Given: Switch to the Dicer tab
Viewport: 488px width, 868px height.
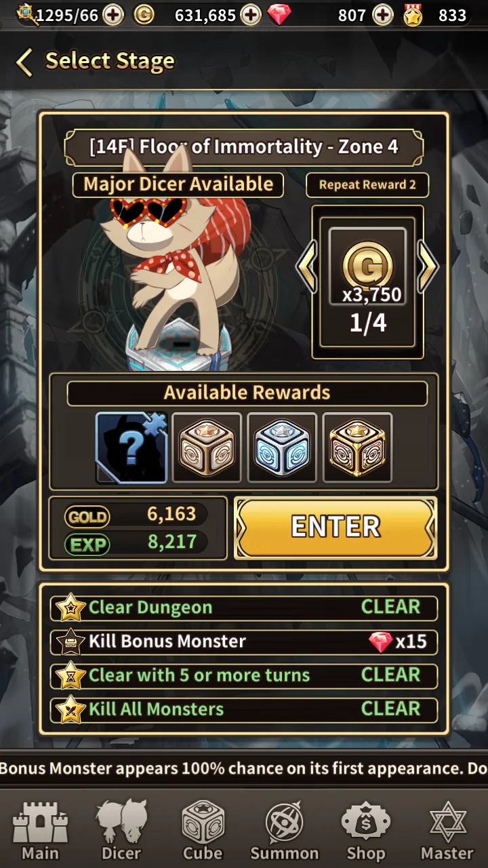Looking at the screenshot, I should point(121,831).
